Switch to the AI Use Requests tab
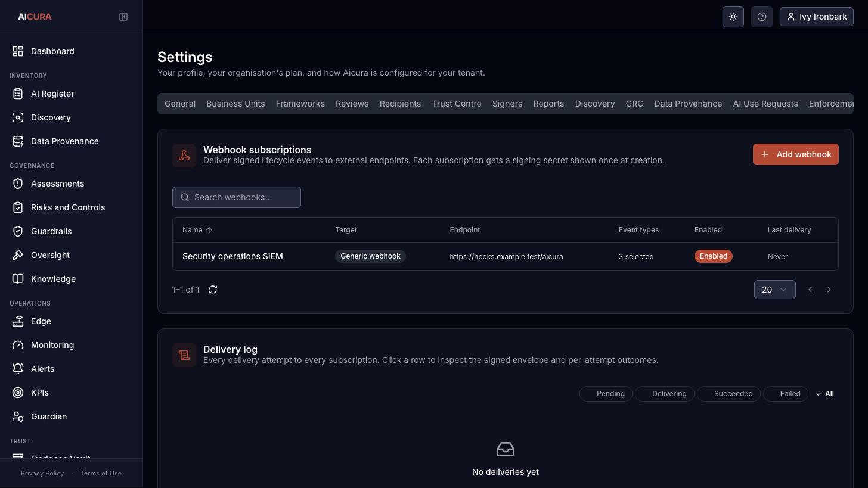This screenshot has width=868, height=488. (765, 104)
